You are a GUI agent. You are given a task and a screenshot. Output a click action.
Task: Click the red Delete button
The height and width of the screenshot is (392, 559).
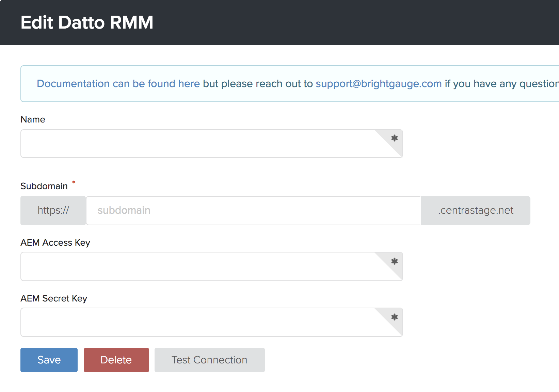click(116, 360)
